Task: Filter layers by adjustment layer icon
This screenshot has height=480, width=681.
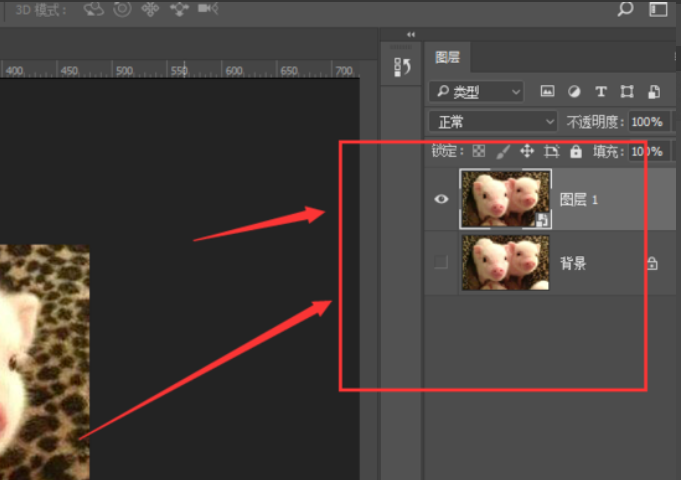Action: (x=574, y=91)
